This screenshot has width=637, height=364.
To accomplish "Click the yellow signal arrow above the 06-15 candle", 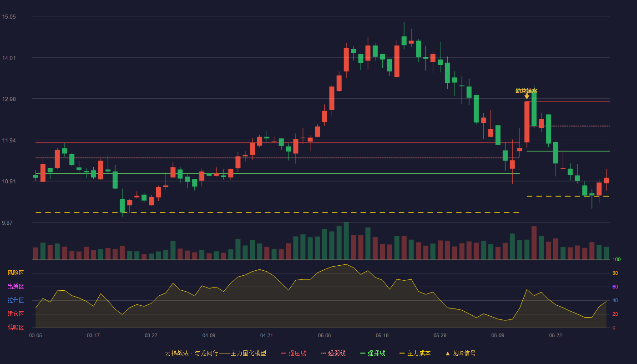I will (527, 96).
